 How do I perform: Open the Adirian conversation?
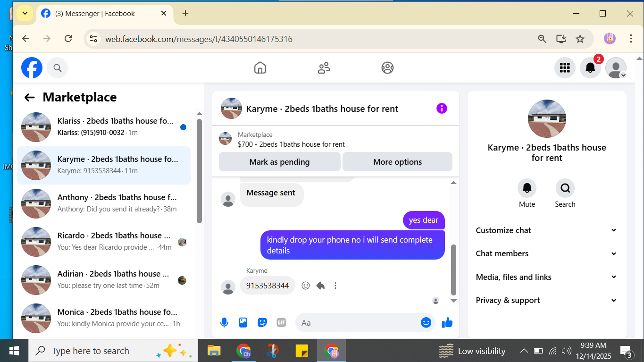(x=104, y=280)
